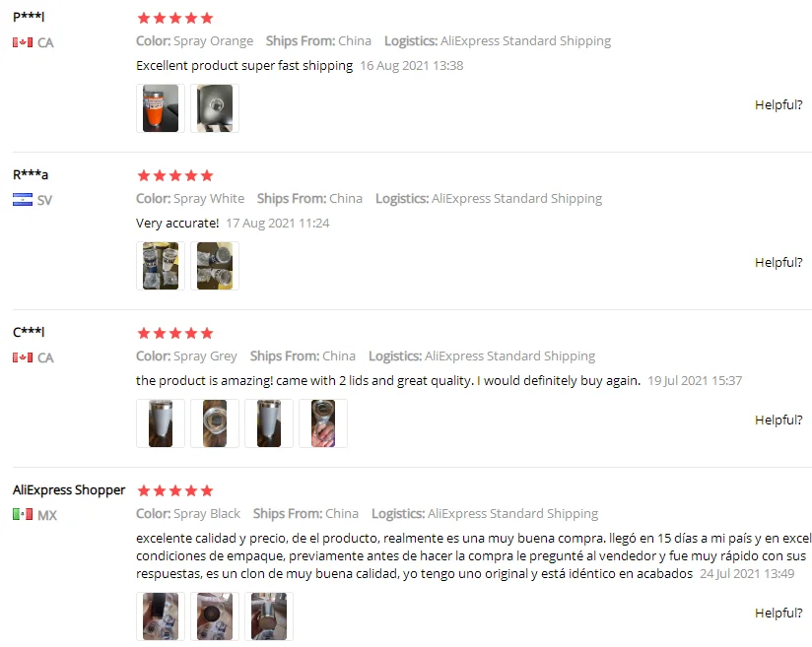
Task: View second photo in R***a's review
Action: 215,266
